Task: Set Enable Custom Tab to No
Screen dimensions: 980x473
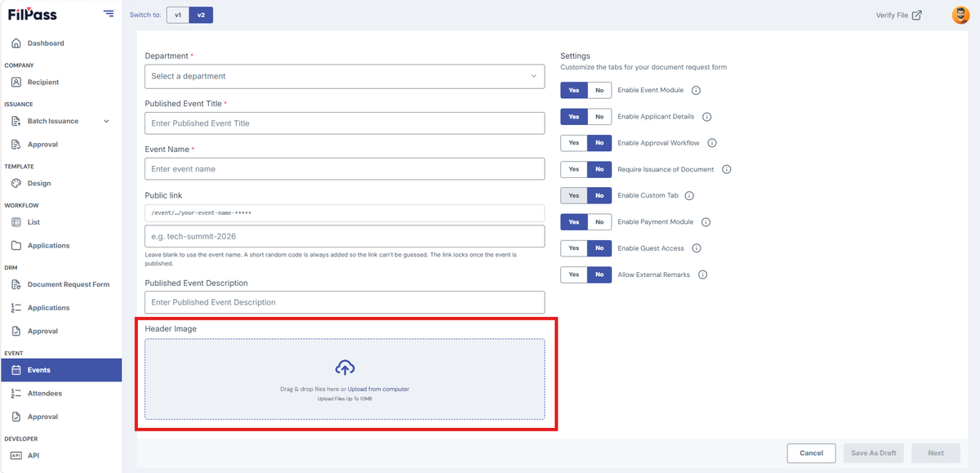Action: tap(599, 195)
